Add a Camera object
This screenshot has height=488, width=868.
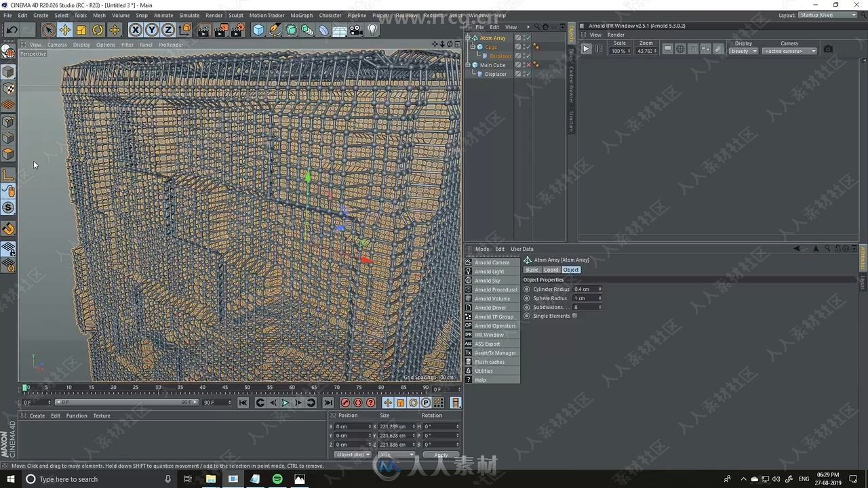(x=357, y=30)
